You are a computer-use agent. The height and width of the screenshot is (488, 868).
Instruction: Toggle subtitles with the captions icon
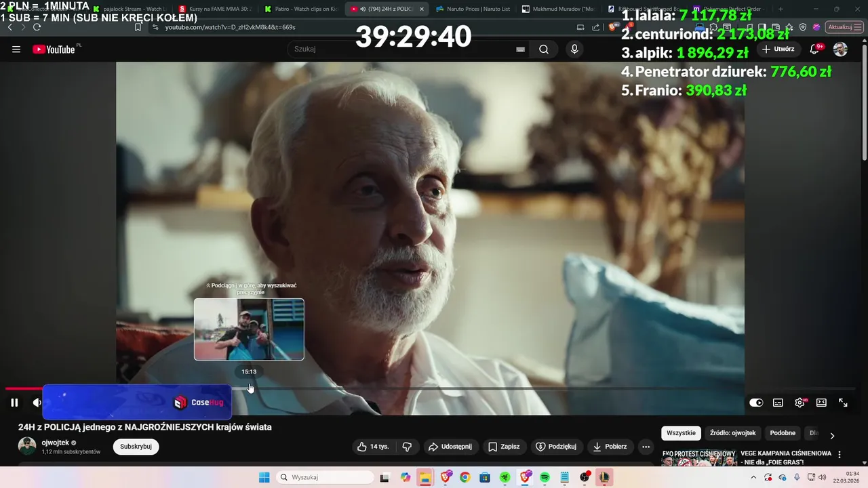pyautogui.click(x=778, y=403)
